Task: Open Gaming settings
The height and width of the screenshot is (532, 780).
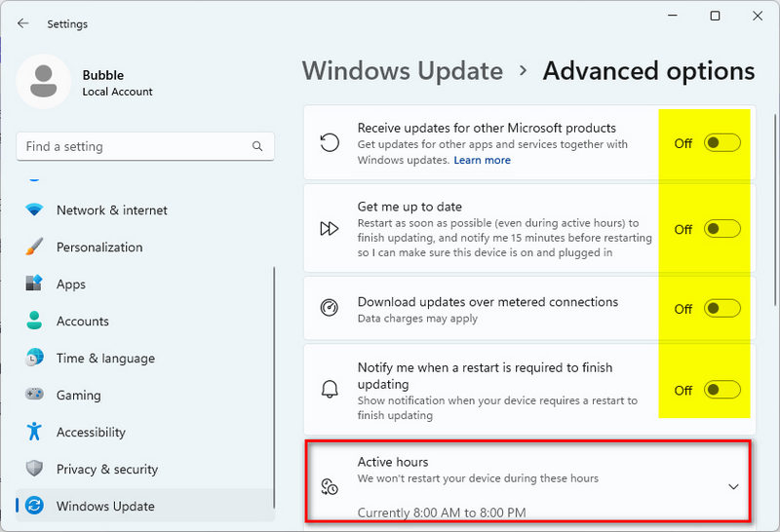Action: coord(144,395)
